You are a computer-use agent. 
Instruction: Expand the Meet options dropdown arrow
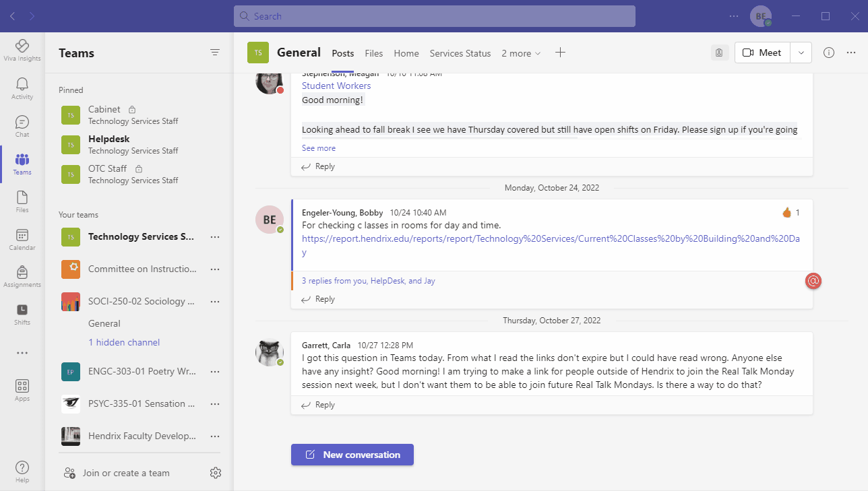click(x=801, y=53)
